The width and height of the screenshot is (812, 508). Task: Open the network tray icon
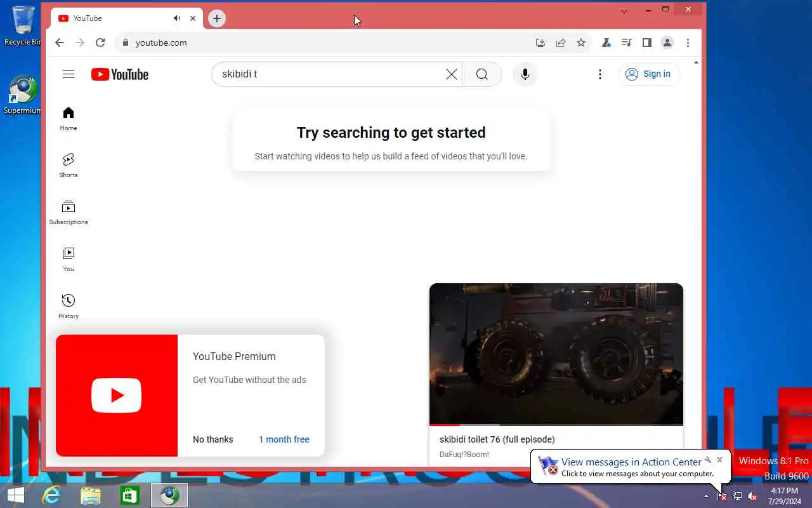click(737, 496)
